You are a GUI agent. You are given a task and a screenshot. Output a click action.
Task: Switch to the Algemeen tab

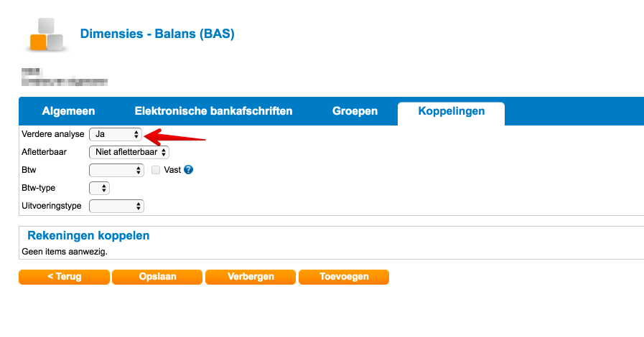[68, 111]
